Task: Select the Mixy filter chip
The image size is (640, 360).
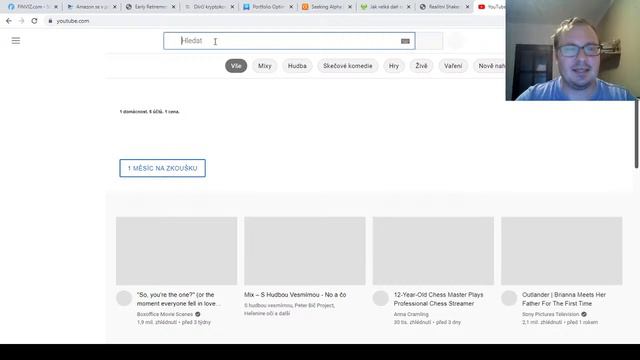Action: tap(264, 66)
